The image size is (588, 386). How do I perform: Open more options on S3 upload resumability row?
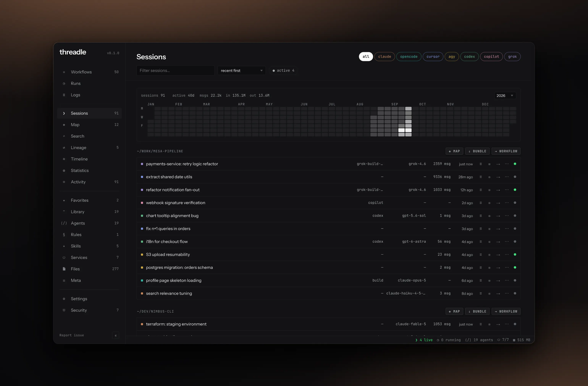tap(507, 255)
